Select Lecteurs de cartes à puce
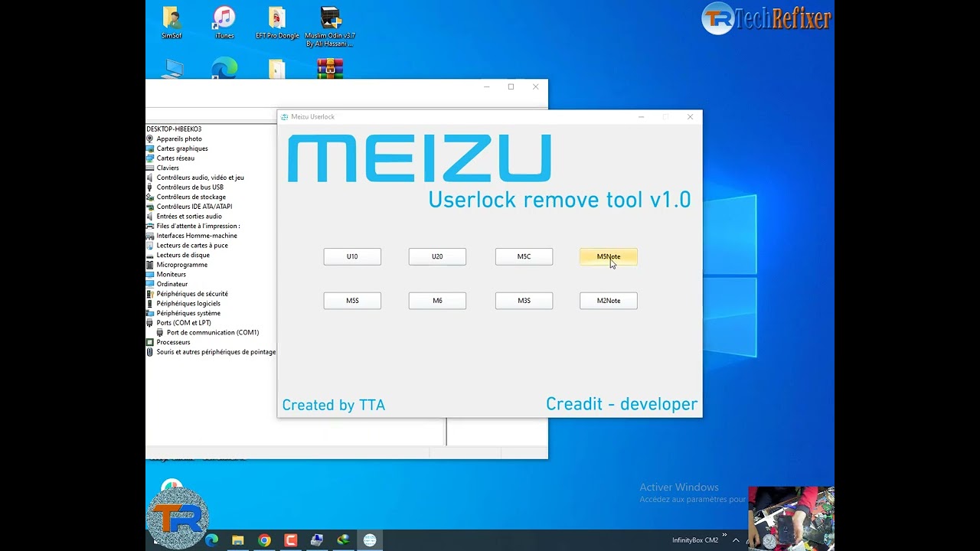Image resolution: width=980 pixels, height=551 pixels. point(192,246)
